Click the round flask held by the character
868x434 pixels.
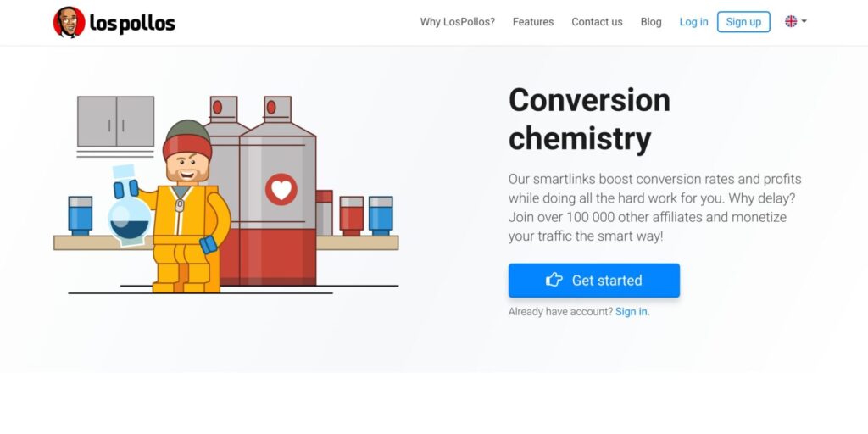pyautogui.click(x=130, y=218)
